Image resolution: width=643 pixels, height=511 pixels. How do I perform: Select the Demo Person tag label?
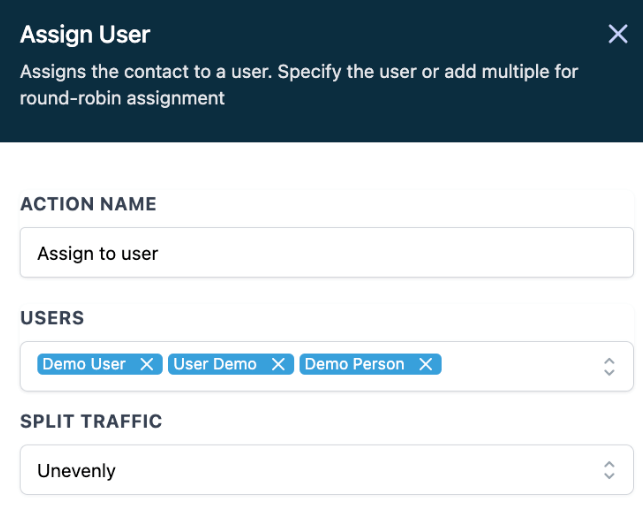(x=354, y=364)
